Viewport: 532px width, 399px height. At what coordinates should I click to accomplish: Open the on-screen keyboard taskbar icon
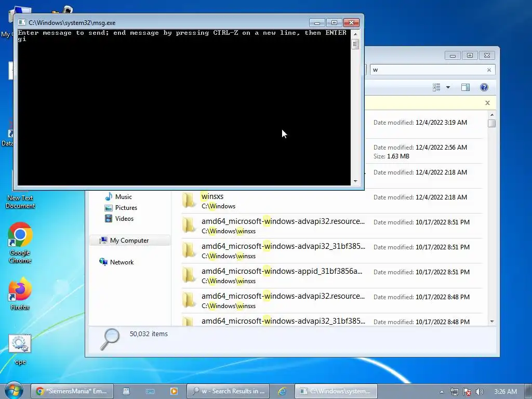150,391
